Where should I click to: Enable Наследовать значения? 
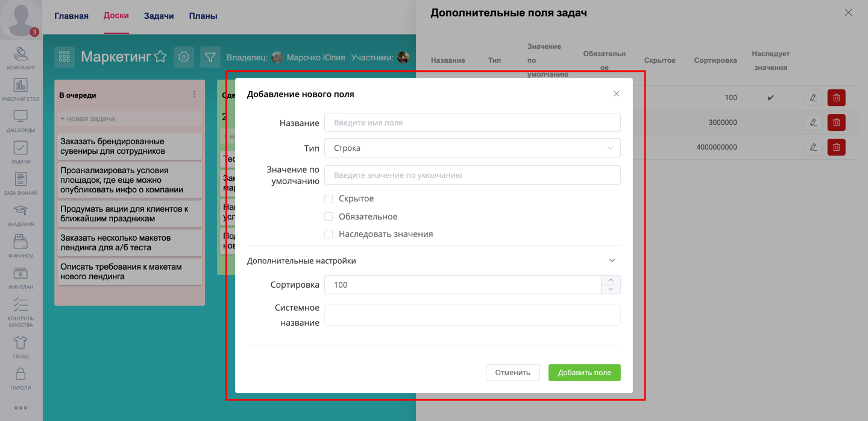pyautogui.click(x=329, y=234)
